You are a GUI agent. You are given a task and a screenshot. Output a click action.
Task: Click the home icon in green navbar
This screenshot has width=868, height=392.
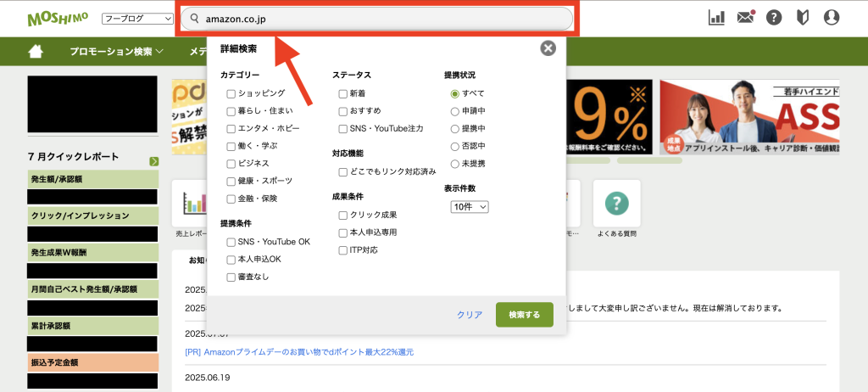(x=35, y=52)
